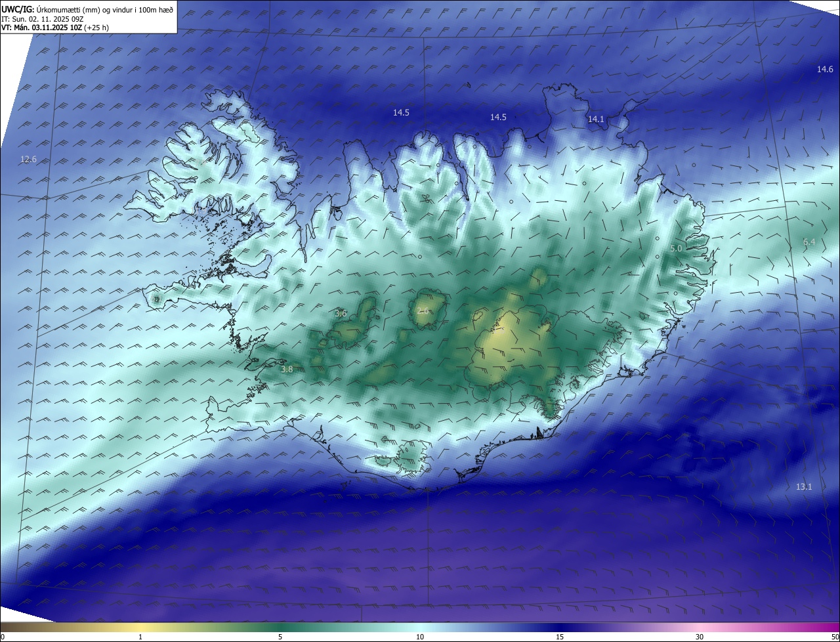Pick the dark green colorbar segment above tick 5
The height and width of the screenshot is (642, 840).
[x=280, y=627]
